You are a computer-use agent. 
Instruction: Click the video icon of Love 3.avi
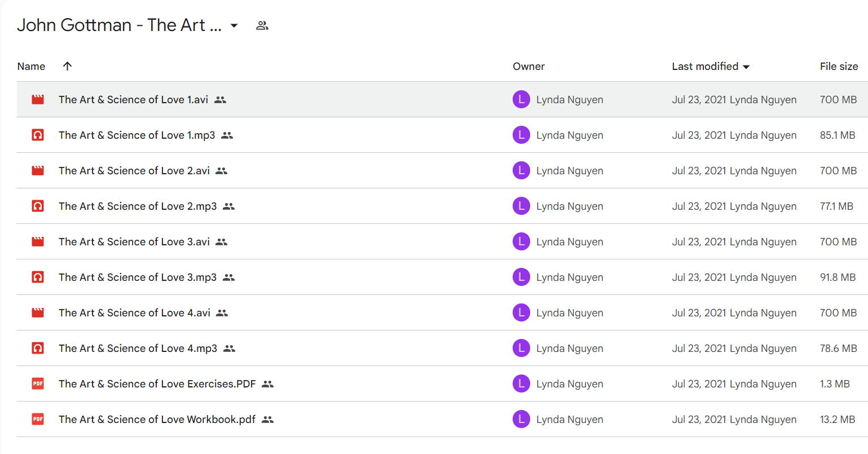[x=38, y=242]
